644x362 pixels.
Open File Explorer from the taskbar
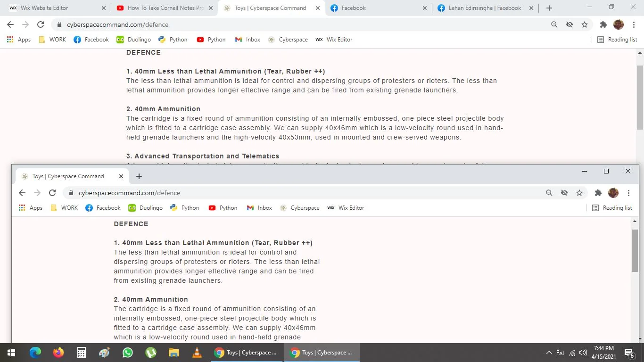[x=174, y=353]
